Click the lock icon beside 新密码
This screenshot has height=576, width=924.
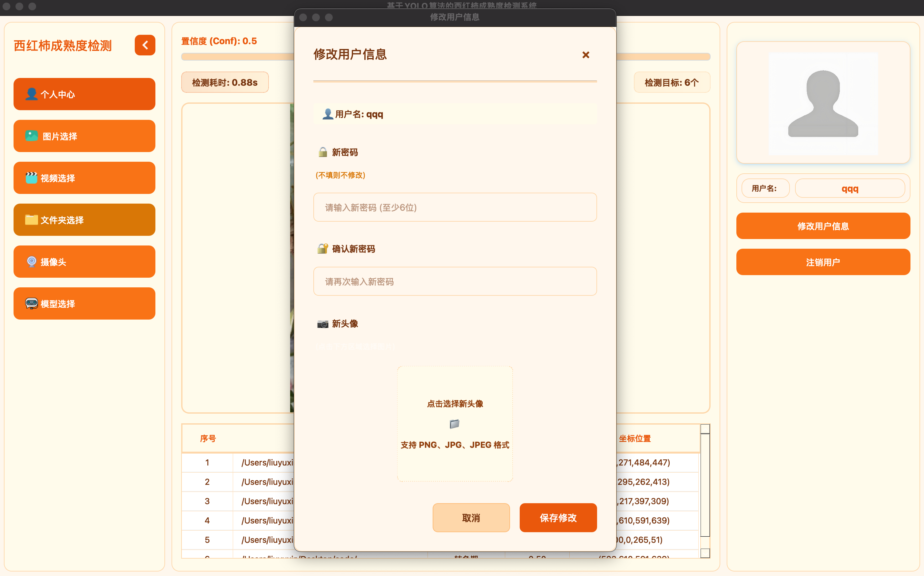pyautogui.click(x=322, y=152)
